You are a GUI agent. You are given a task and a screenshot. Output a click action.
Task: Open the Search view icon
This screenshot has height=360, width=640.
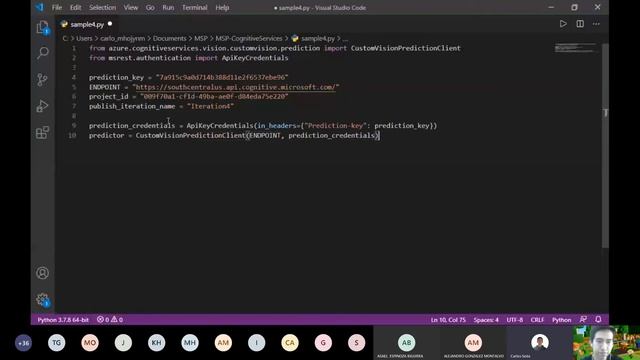pyautogui.click(x=42, y=53)
